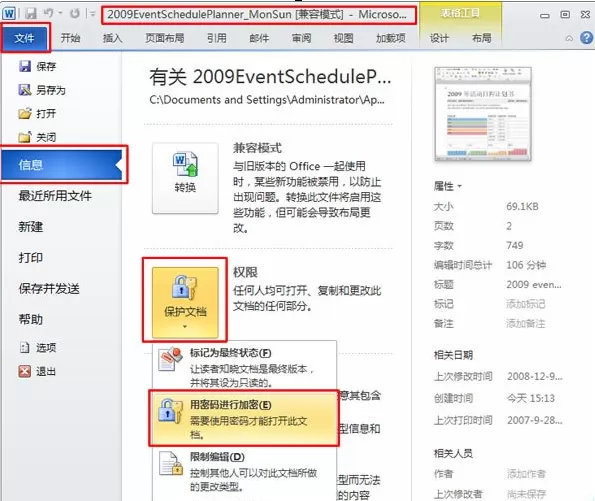595x501 pixels.
Task: Click the Redo icon in quick access toolbar
Action: pyautogui.click(x=74, y=14)
